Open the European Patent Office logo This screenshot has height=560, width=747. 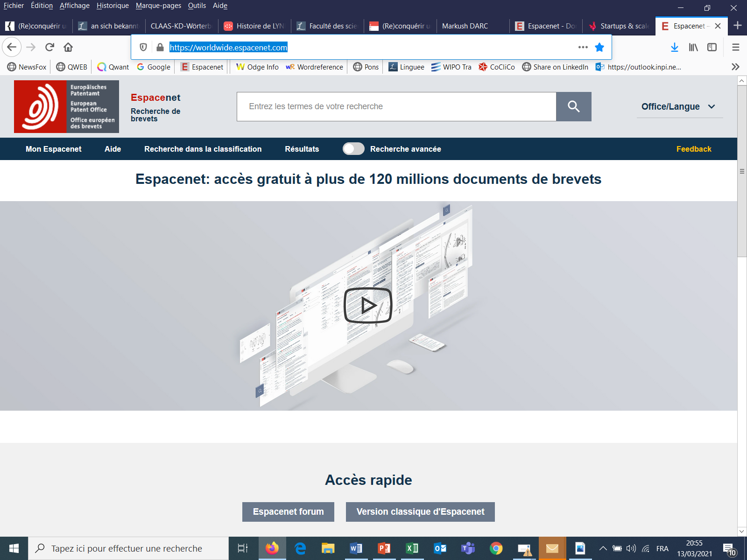[66, 107]
